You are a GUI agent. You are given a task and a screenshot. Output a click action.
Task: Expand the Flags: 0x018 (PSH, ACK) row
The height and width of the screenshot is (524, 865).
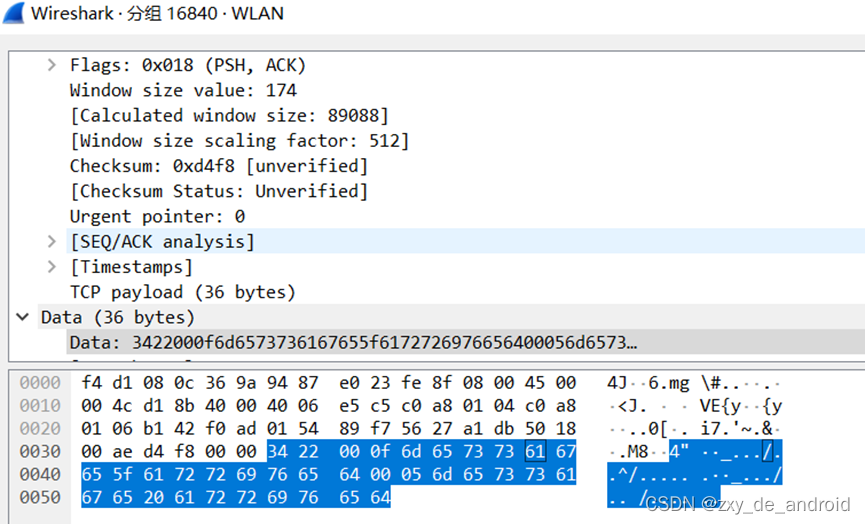[x=51, y=65]
